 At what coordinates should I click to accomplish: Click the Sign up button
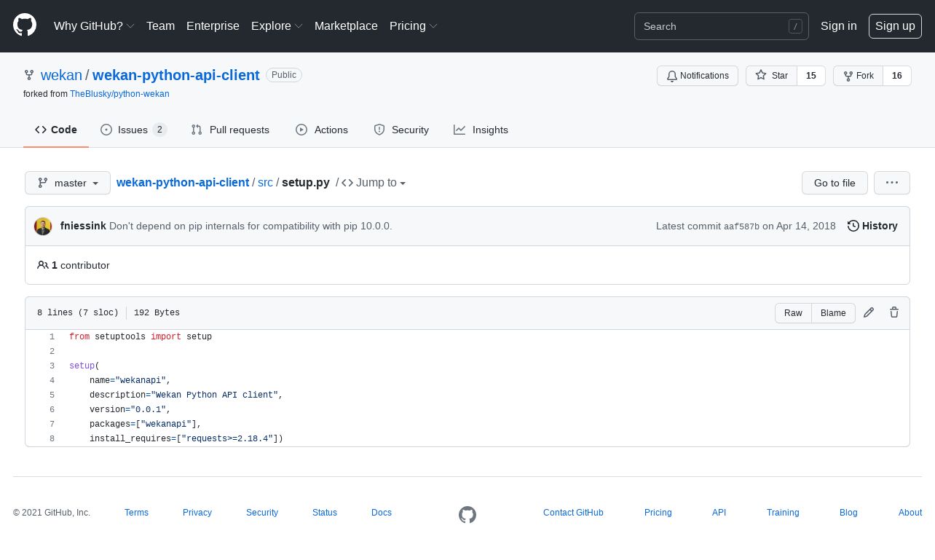coord(895,26)
